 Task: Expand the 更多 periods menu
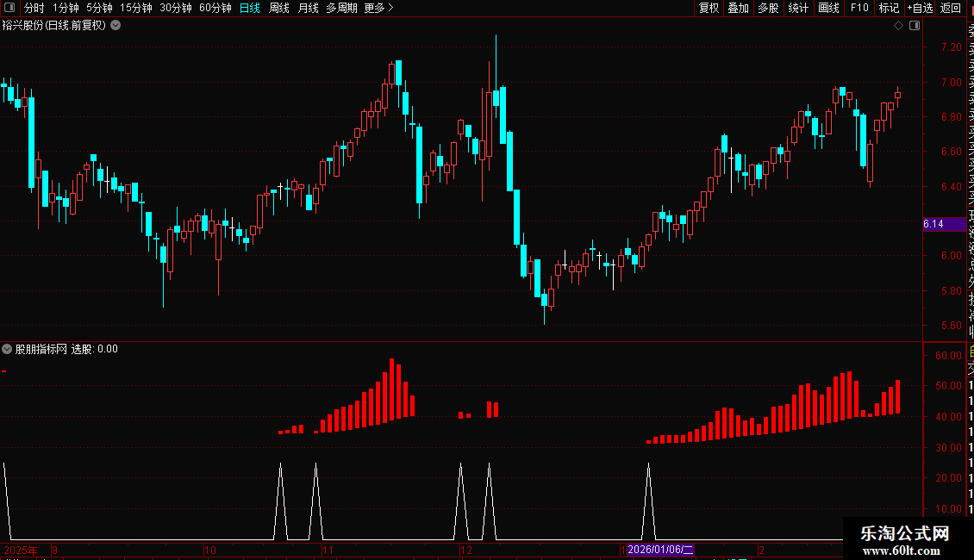coord(379,8)
